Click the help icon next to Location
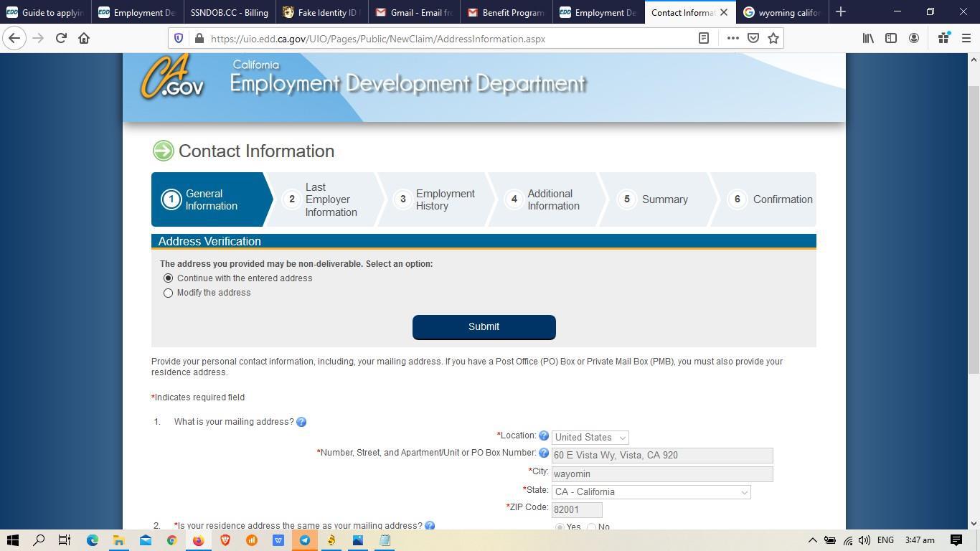 click(544, 436)
